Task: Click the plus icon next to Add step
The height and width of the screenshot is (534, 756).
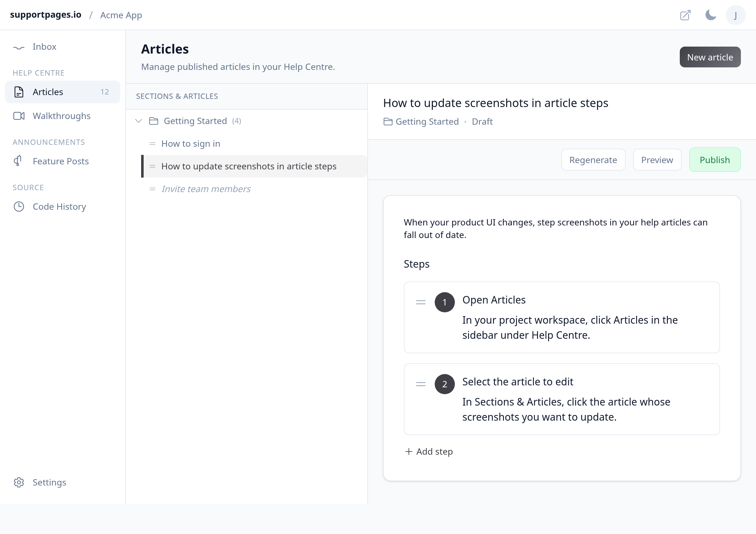Action: [x=409, y=452]
